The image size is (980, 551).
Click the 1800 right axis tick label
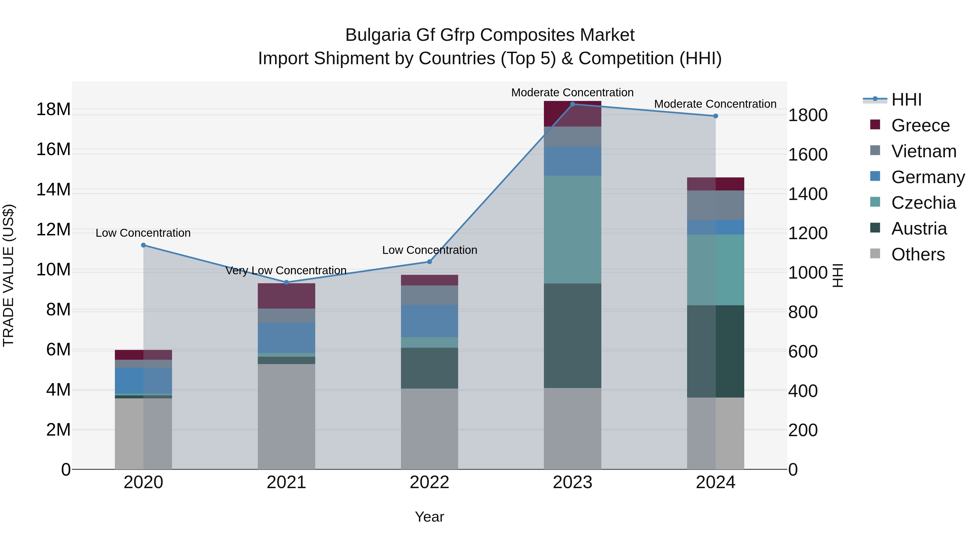click(808, 115)
